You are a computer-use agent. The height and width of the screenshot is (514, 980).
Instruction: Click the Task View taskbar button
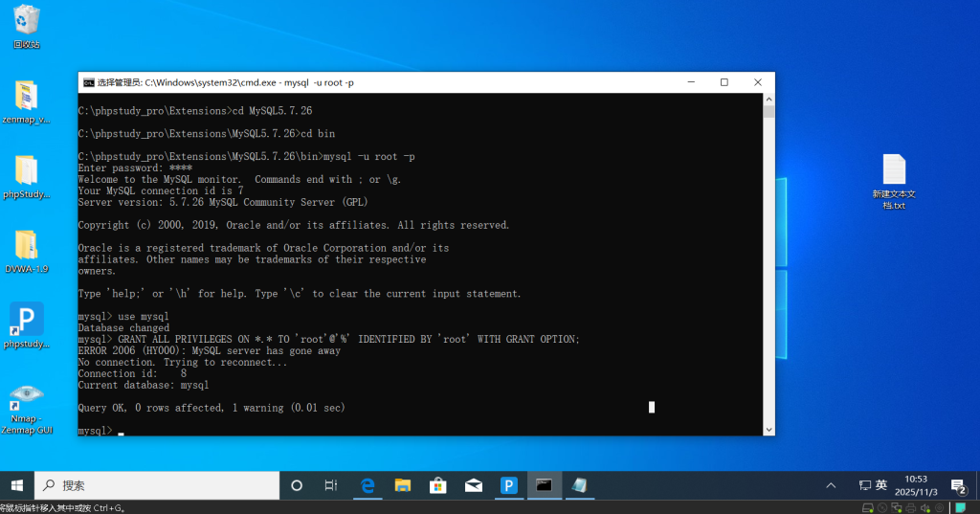pyautogui.click(x=331, y=485)
